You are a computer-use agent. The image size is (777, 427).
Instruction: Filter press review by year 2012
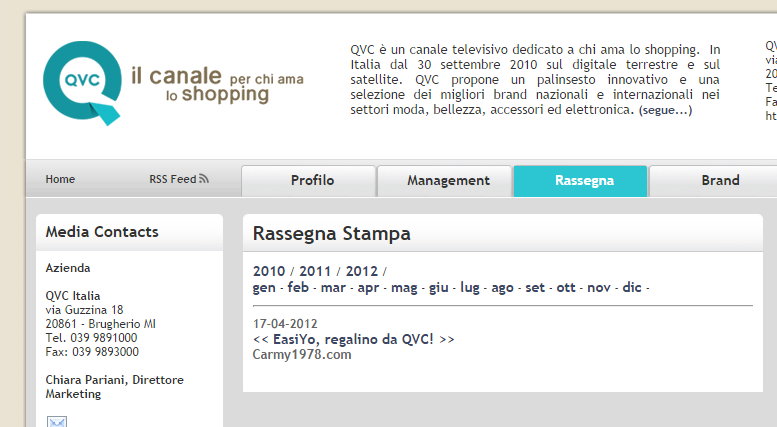(361, 271)
